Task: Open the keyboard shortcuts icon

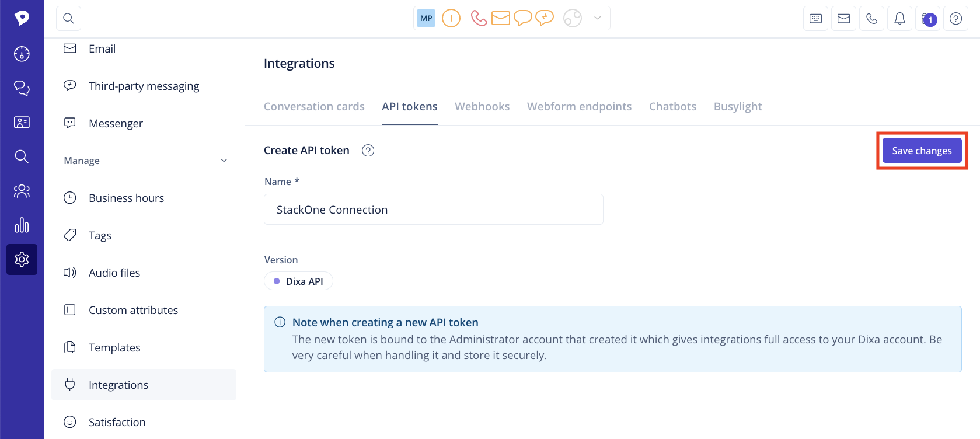Action: [815, 19]
